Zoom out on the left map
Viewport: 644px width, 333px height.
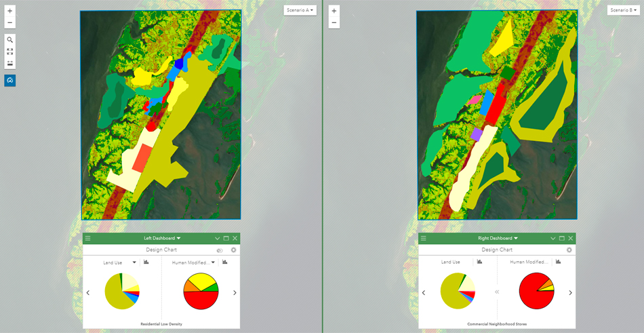point(10,22)
